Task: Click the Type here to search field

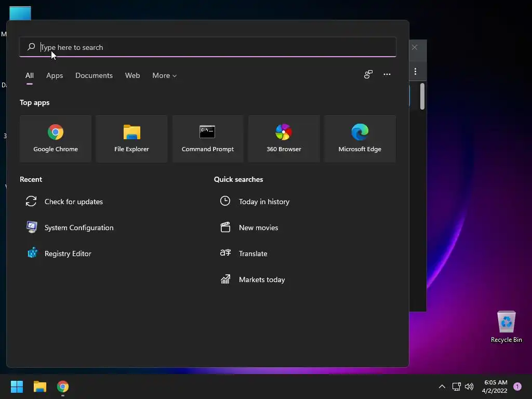Action: point(208,47)
